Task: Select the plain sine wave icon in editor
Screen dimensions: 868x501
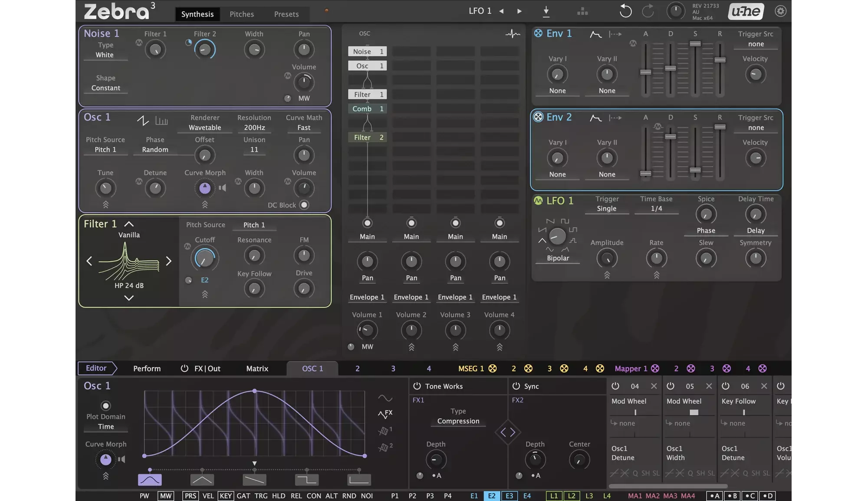Action: [x=385, y=398]
